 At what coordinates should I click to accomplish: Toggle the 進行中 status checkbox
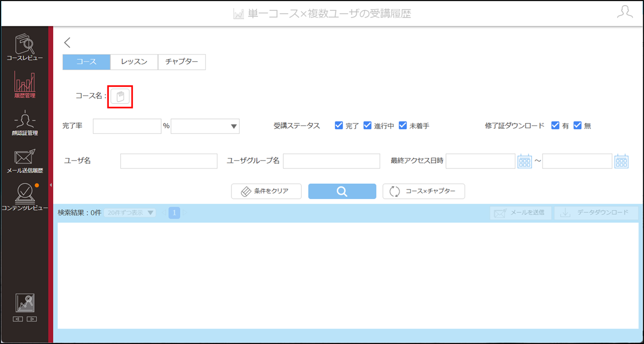click(x=367, y=125)
